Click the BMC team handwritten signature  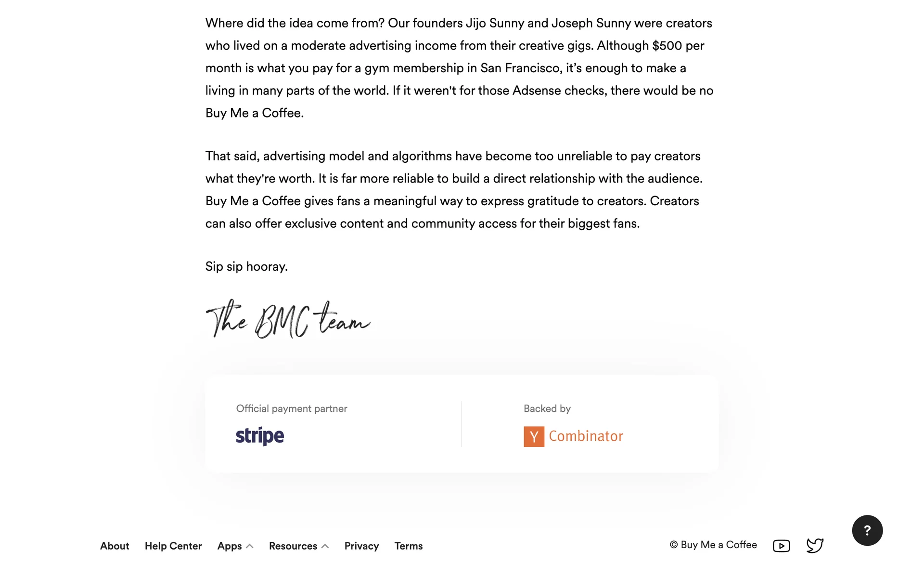tap(288, 319)
